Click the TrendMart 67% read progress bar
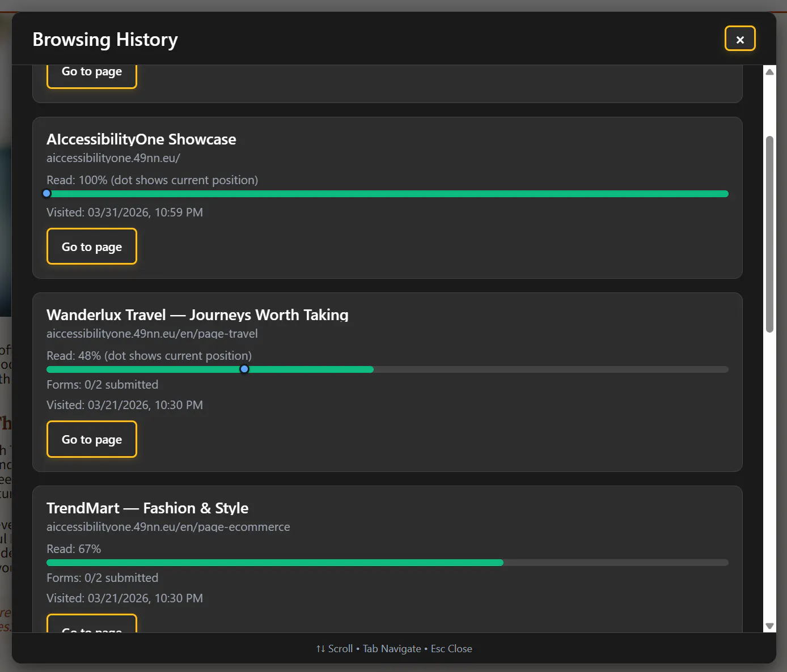Viewport: 787px width, 672px height. pos(387,563)
